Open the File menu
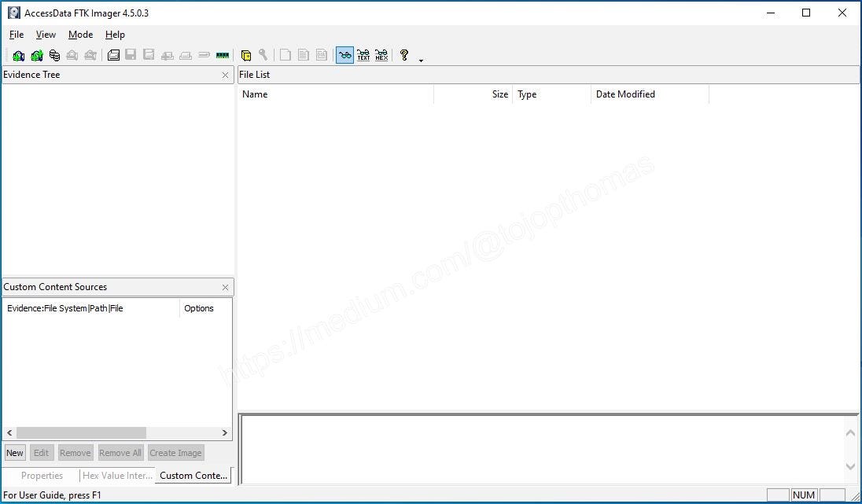The image size is (862, 504). pos(17,35)
